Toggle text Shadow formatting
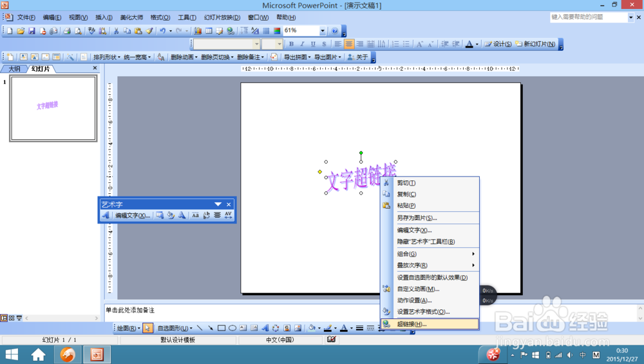Image resolution: width=644 pixels, height=364 pixels. coord(324,44)
